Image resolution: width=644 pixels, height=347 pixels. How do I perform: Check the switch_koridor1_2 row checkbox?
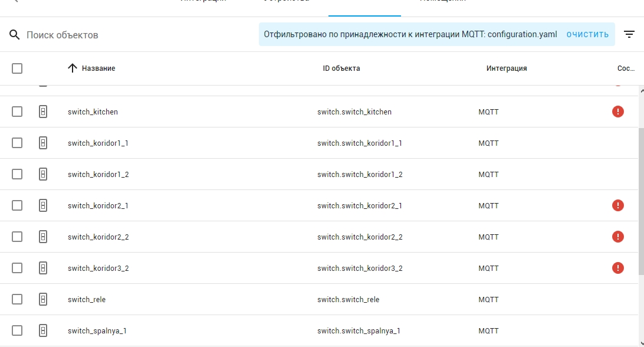[x=17, y=174]
